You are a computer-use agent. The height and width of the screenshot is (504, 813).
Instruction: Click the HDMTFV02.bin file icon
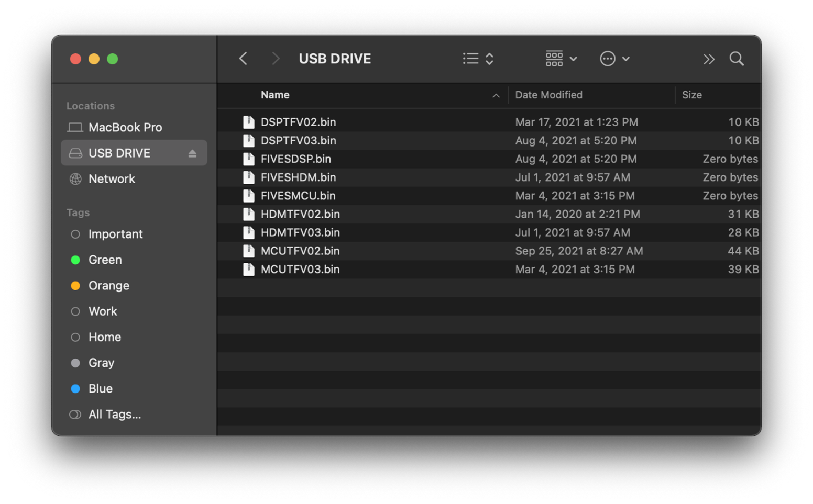(249, 214)
